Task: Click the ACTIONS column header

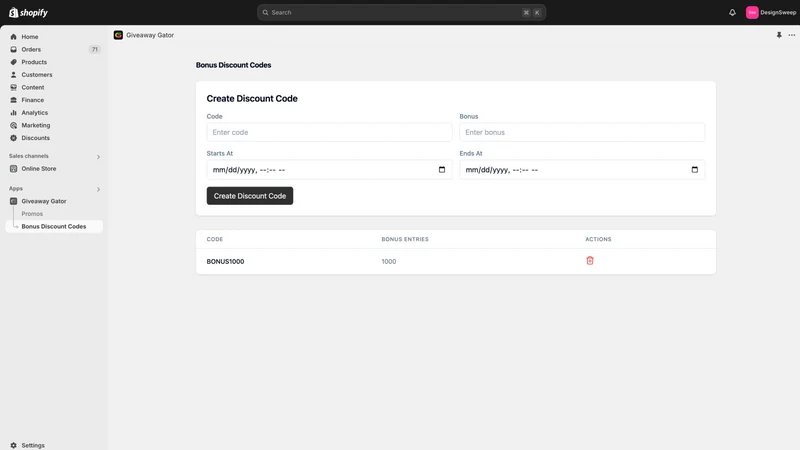Action: coord(598,239)
